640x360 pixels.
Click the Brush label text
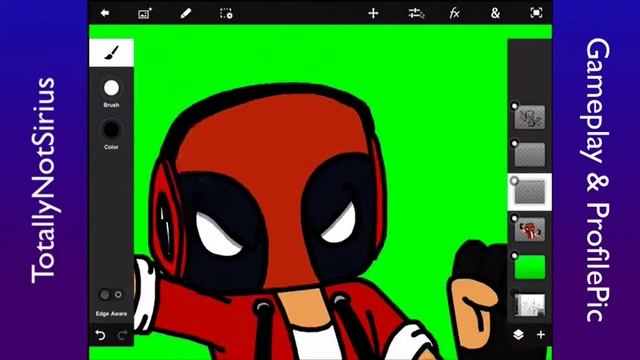[111, 105]
